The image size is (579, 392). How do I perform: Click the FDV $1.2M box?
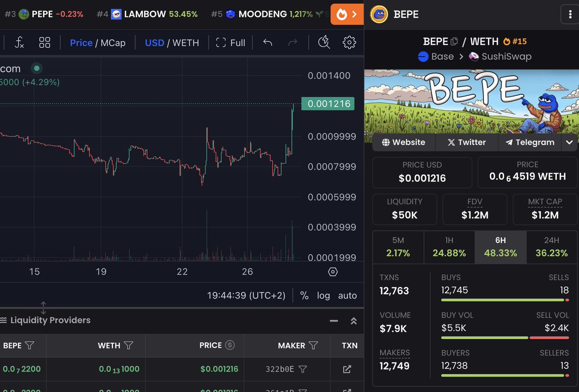(x=475, y=209)
